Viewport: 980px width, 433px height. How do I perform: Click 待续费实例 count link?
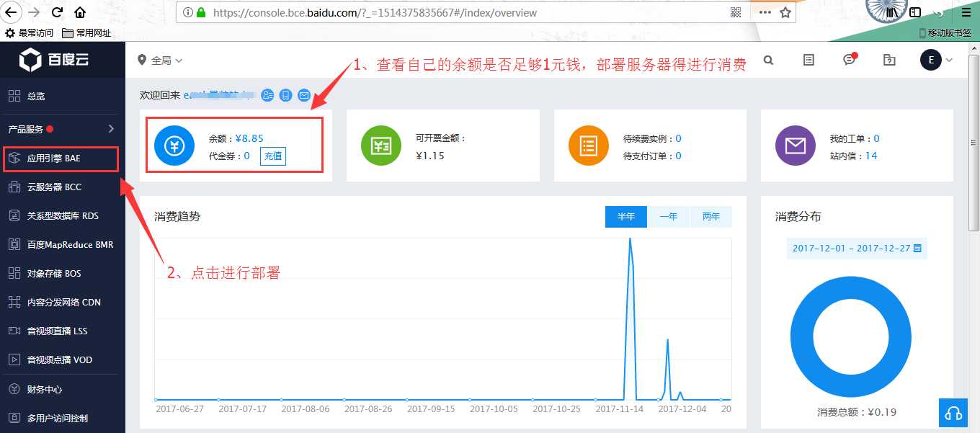[x=678, y=138]
